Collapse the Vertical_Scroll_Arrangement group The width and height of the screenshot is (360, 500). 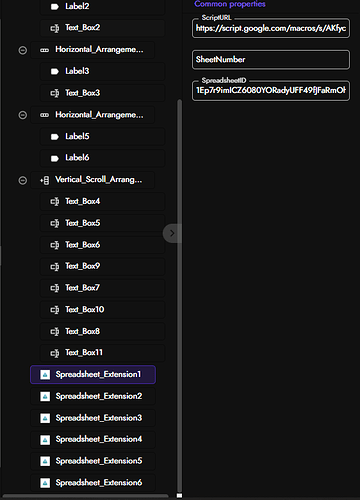click(x=23, y=180)
